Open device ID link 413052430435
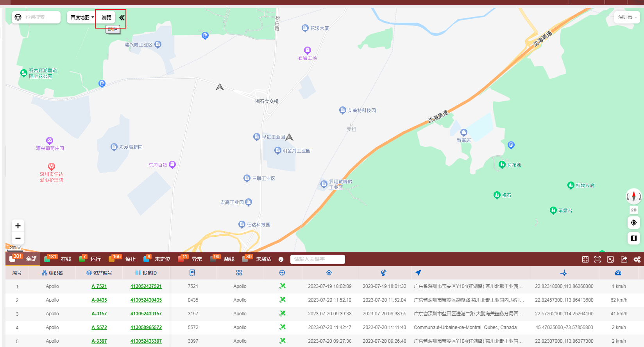The image size is (644, 347). (146, 300)
